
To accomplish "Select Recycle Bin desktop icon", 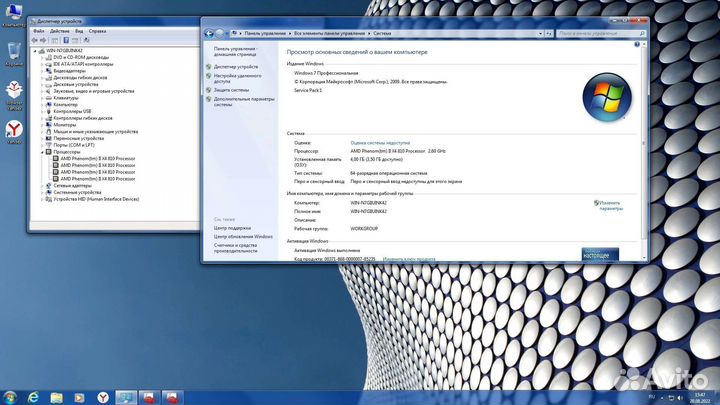I will coord(14,54).
